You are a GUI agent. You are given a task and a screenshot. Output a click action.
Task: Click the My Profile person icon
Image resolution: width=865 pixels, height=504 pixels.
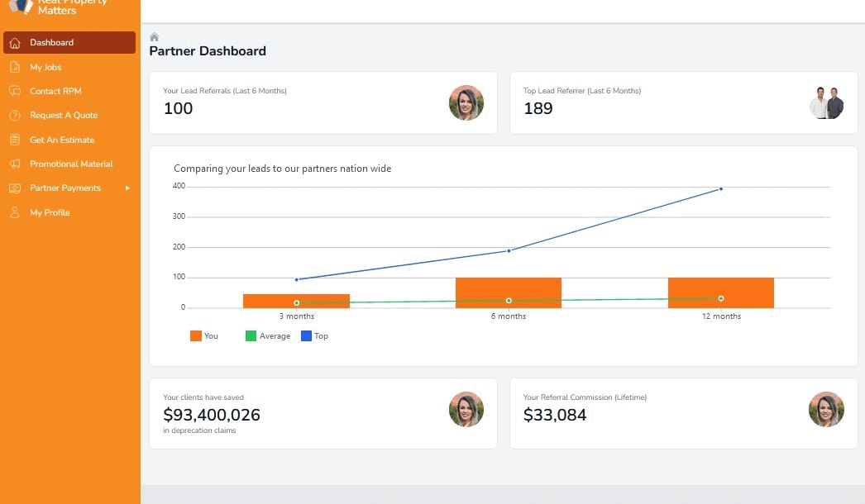coord(14,212)
